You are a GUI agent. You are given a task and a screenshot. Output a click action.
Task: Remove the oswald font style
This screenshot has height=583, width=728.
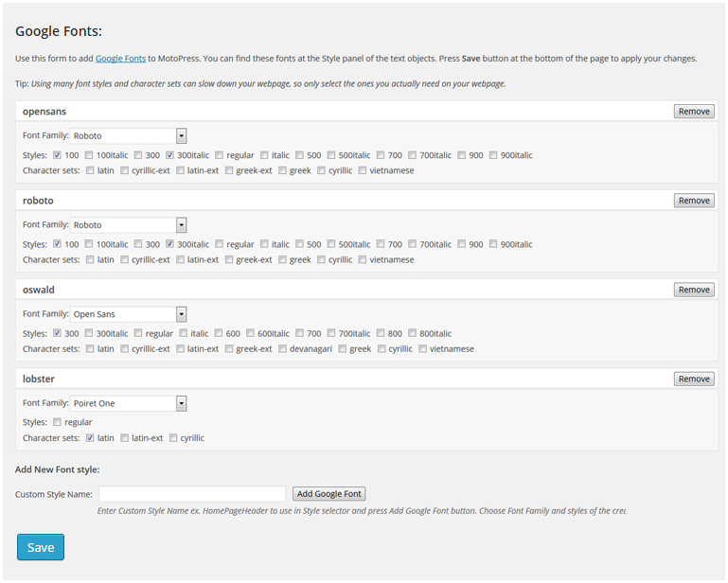[694, 290]
